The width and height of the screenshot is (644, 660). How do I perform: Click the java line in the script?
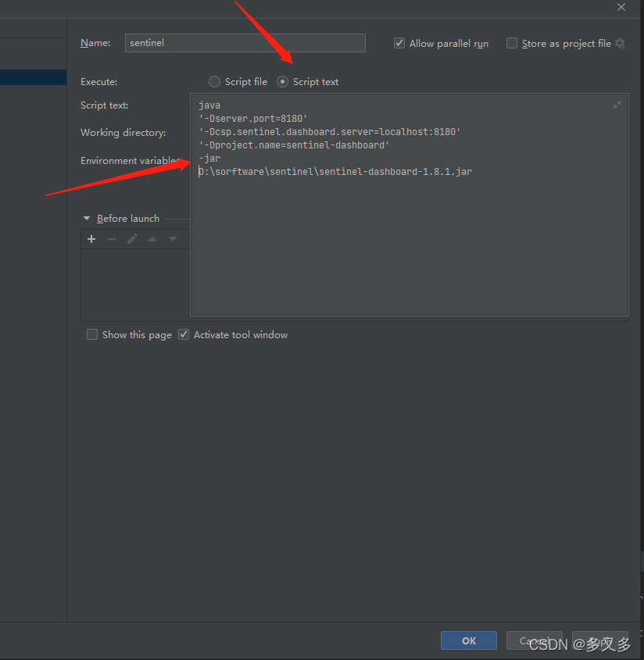coord(209,105)
